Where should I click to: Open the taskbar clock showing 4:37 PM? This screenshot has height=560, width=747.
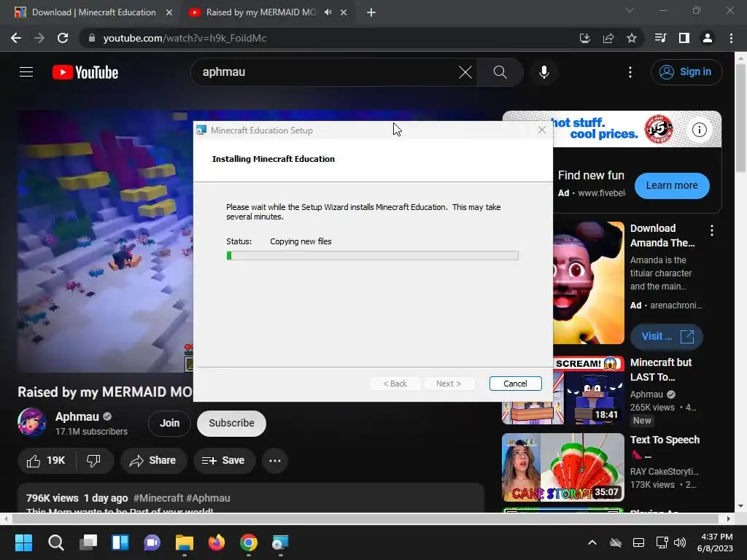pyautogui.click(x=716, y=542)
